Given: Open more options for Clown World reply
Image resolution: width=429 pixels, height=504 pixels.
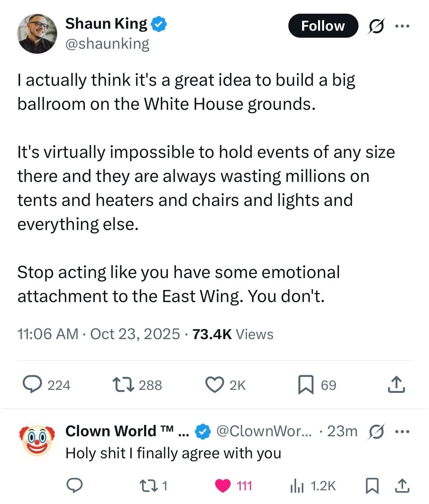Looking at the screenshot, I should (402, 431).
